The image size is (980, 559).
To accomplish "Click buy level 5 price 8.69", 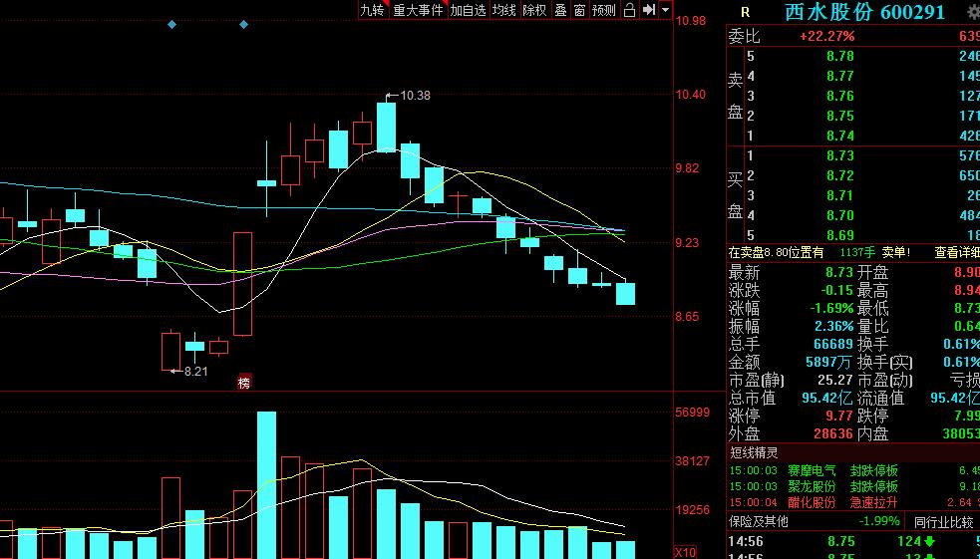I will click(x=840, y=235).
